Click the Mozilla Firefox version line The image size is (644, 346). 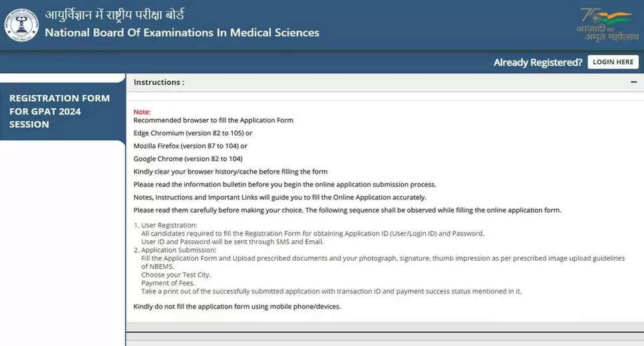pos(190,146)
